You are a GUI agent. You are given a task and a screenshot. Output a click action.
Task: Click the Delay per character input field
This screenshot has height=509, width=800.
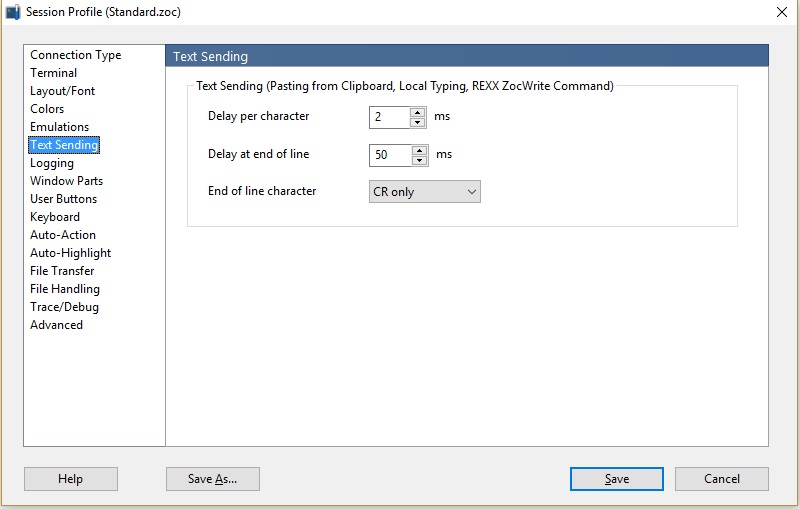[389, 117]
